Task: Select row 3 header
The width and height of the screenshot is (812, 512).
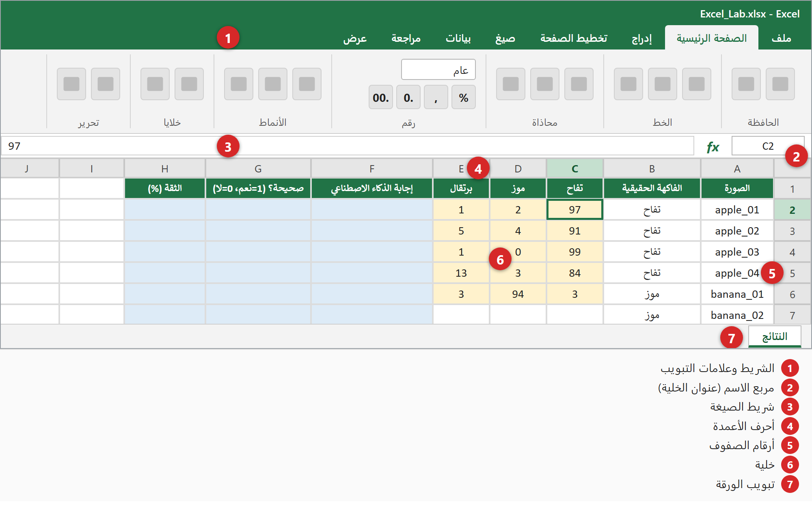Action: tap(792, 231)
